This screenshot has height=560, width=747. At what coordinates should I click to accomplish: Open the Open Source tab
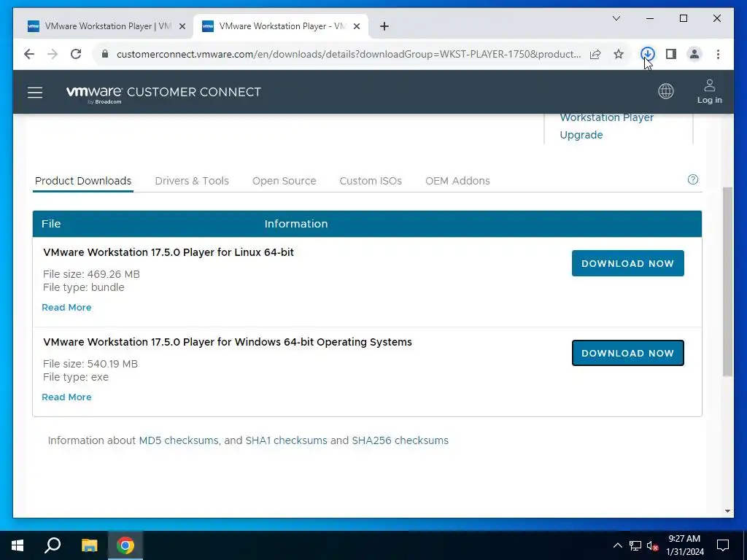pos(285,181)
